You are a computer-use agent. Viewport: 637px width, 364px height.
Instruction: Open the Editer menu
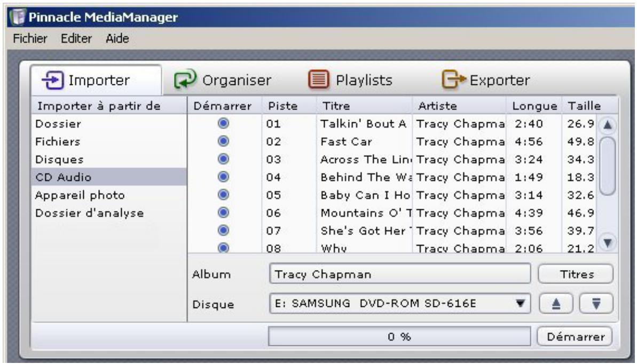click(x=76, y=38)
